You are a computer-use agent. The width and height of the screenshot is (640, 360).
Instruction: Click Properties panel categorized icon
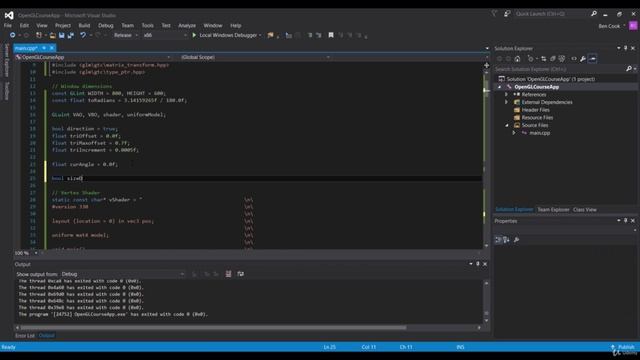(498, 240)
